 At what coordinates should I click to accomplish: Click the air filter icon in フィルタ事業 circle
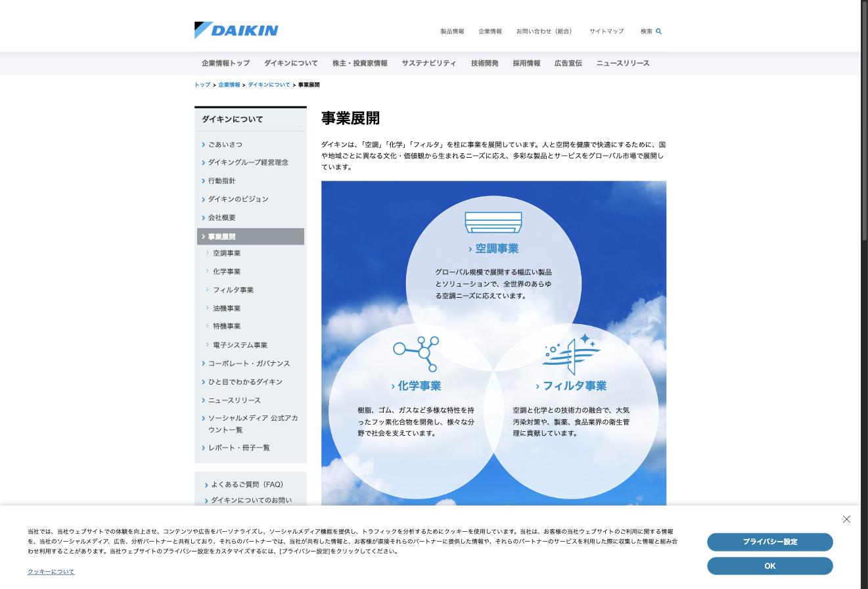pos(571,354)
